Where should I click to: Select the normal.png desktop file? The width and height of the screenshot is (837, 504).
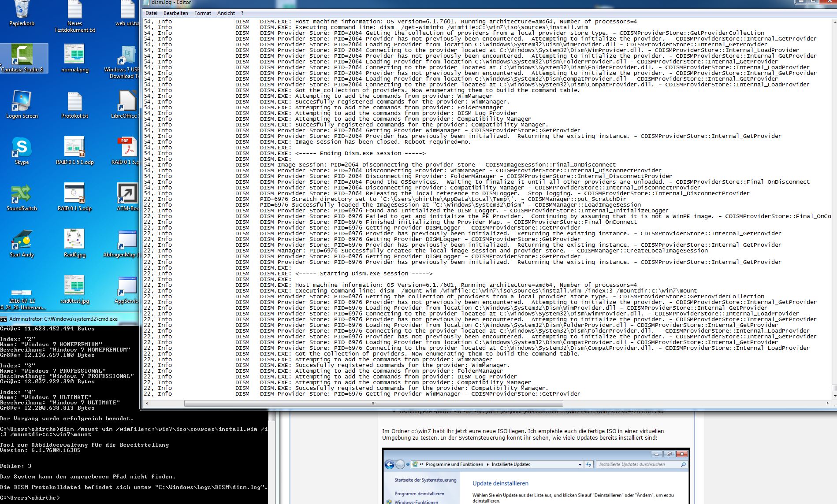click(74, 59)
